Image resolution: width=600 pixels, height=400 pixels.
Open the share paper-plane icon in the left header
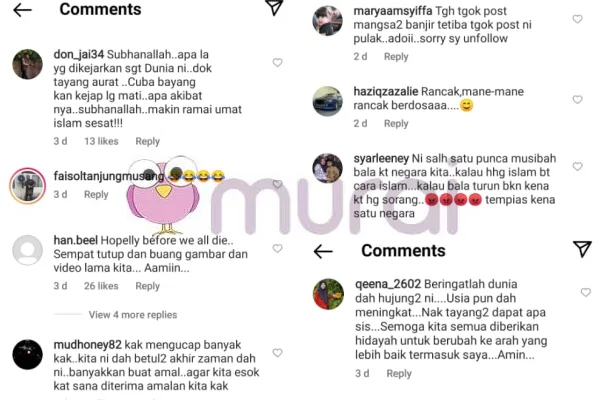click(x=274, y=8)
